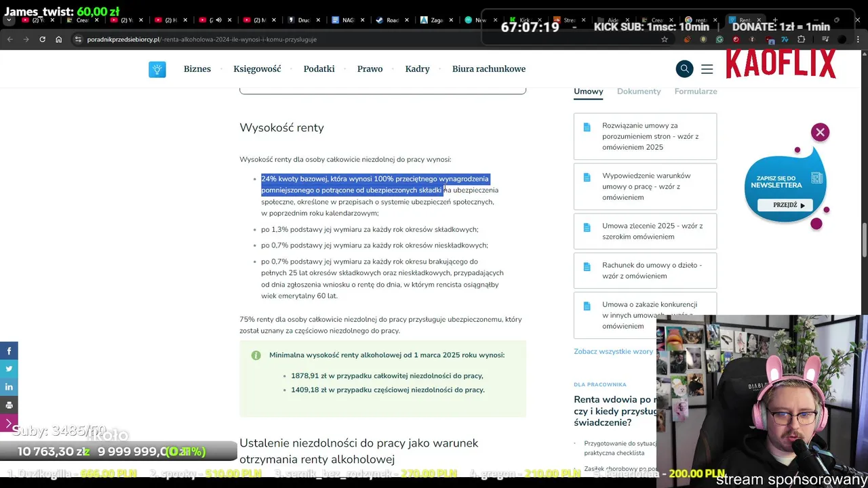Open the Podatki menu item
Screen dimensions: 868x488
click(319, 69)
